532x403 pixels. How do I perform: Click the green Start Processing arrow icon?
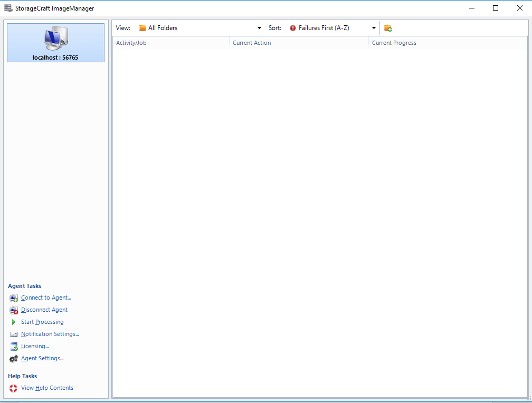point(13,322)
